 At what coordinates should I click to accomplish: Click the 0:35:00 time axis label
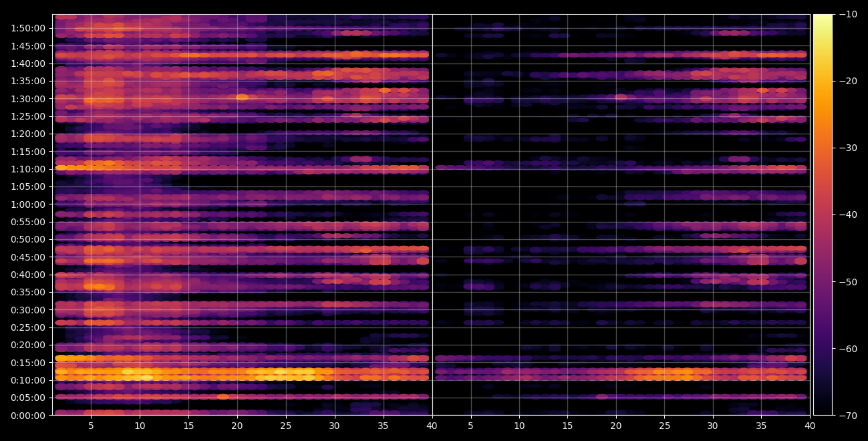(29, 292)
